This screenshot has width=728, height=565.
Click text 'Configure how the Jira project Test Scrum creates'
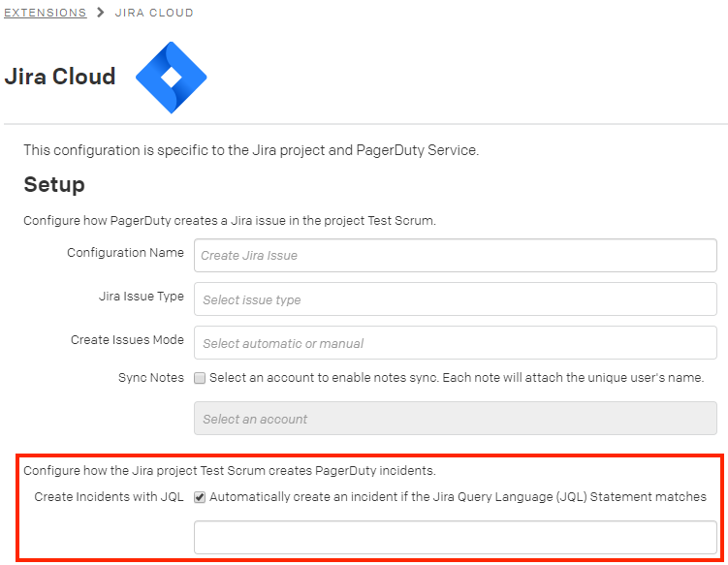pos(168,471)
